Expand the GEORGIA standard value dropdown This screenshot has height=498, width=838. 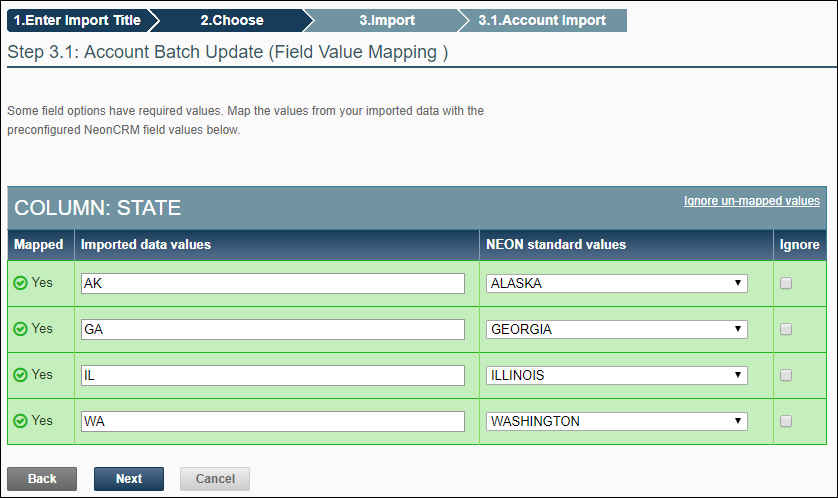click(616, 329)
